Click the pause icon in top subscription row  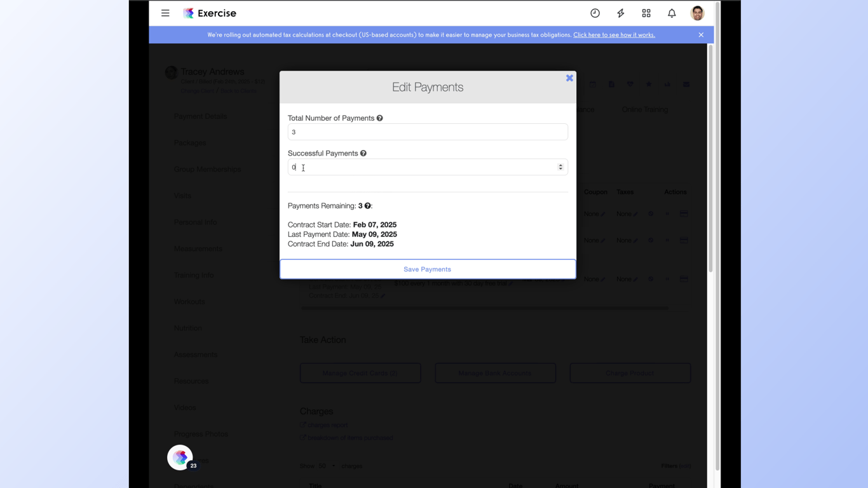[x=667, y=214]
